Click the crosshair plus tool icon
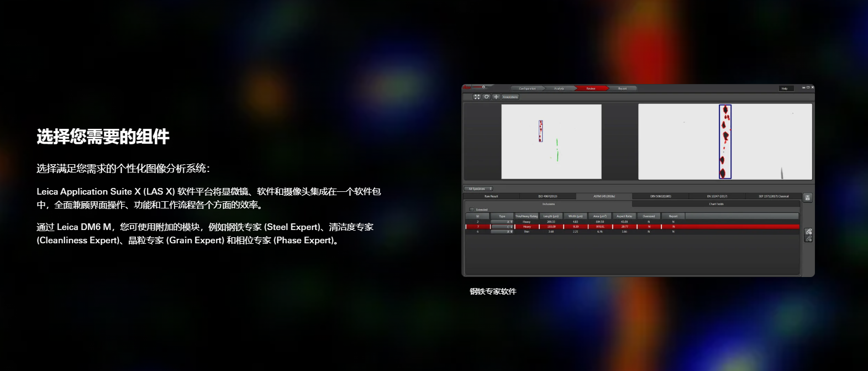 coord(496,97)
